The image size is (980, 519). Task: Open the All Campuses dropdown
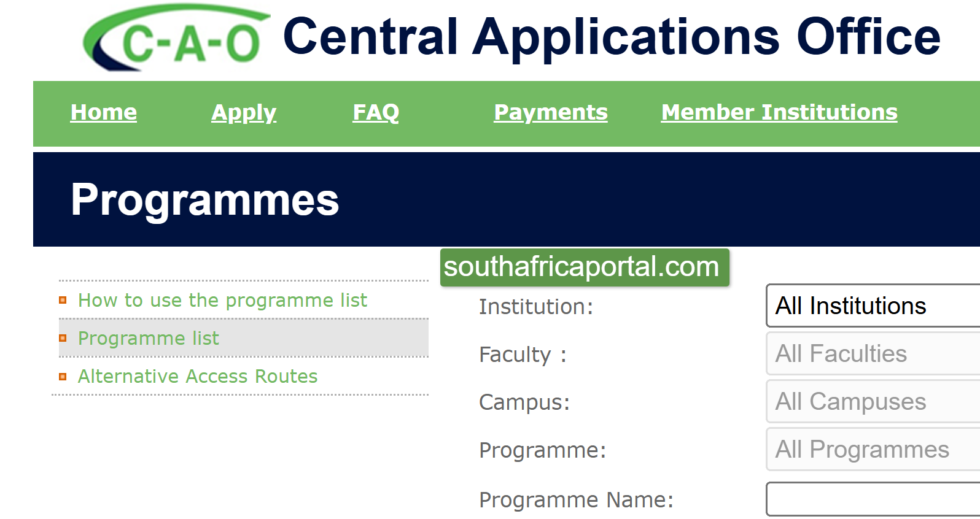click(x=872, y=401)
